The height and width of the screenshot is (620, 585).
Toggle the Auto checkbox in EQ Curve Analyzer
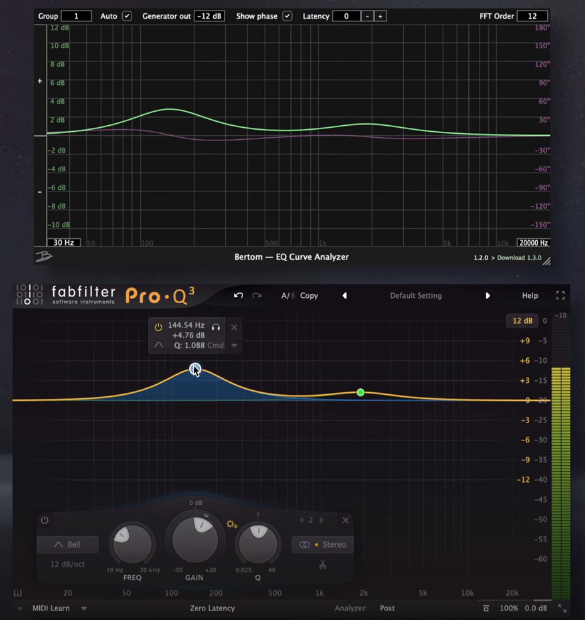[127, 16]
